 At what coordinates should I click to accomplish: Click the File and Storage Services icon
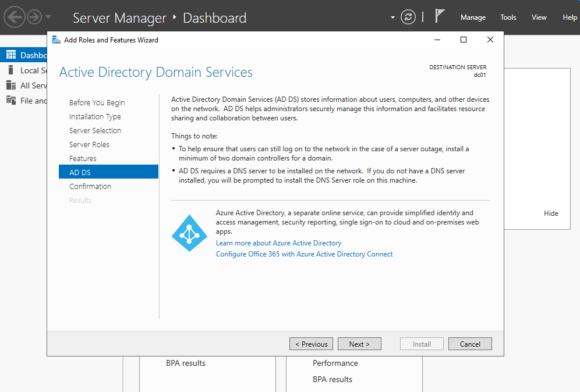point(11,100)
